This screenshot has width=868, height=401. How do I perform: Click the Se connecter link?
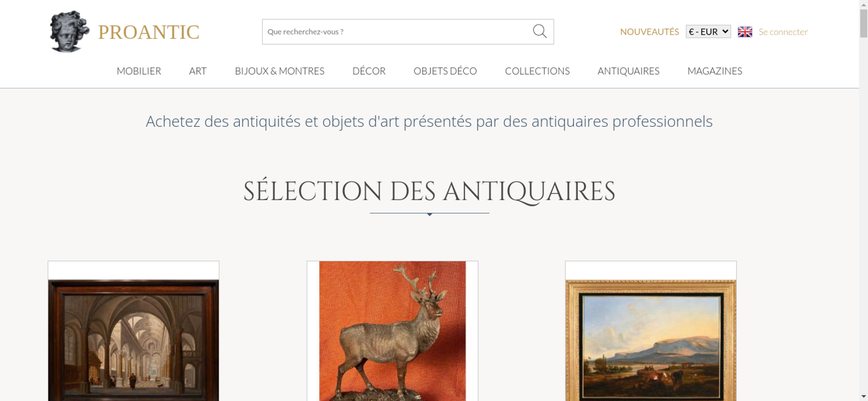coord(783,32)
